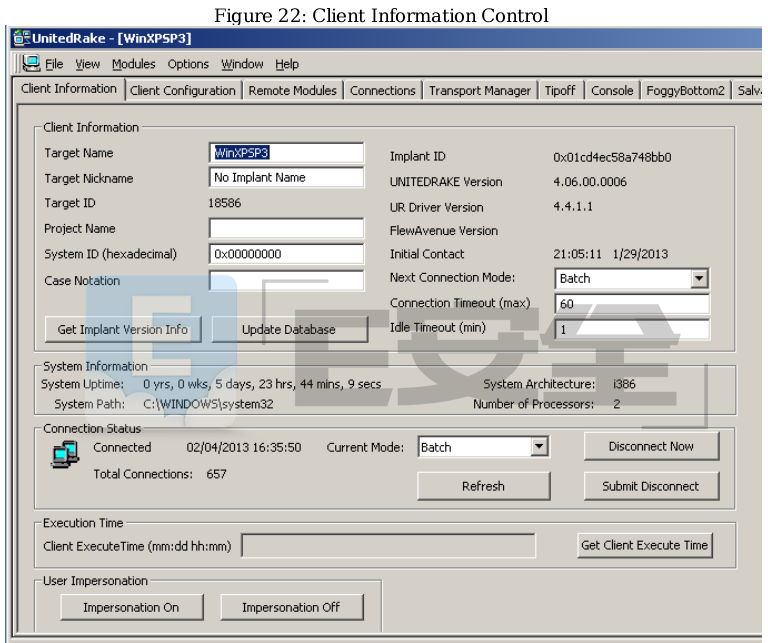Image resolution: width=768 pixels, height=643 pixels.
Task: Open the Options menu
Action: (188, 64)
